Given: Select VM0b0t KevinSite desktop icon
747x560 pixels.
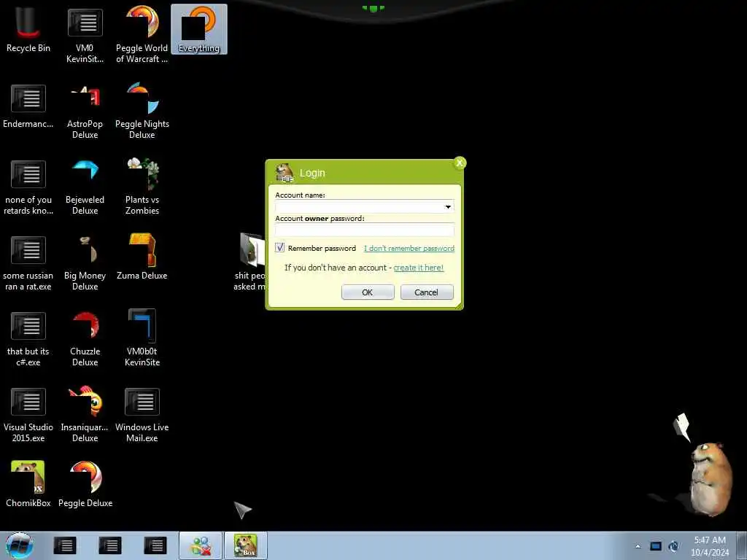Looking at the screenshot, I should 142,338.
